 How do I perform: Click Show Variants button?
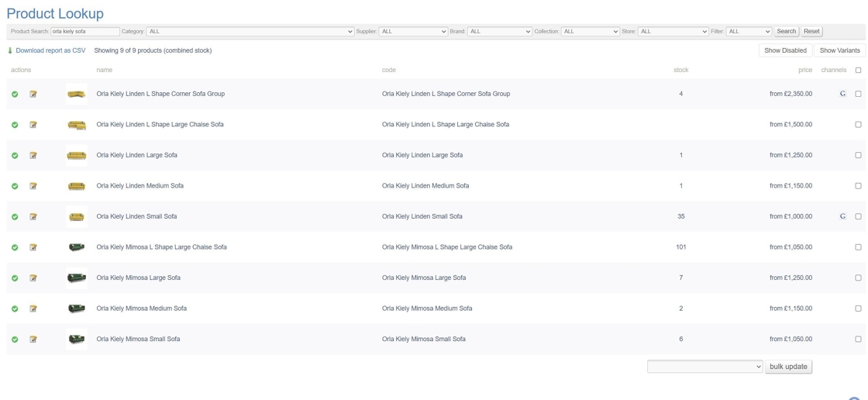click(x=840, y=50)
